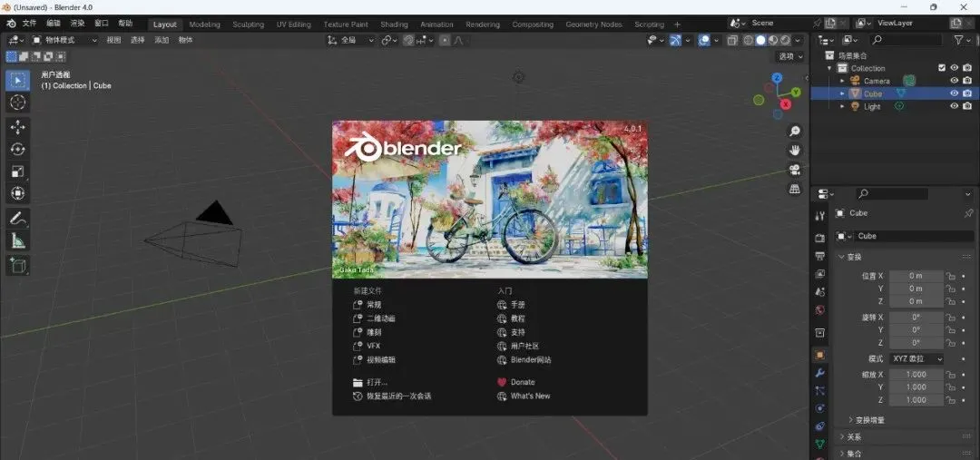This screenshot has width=980, height=460.
Task: Switch to Material Preview viewport shading
Action: pyautogui.click(x=773, y=40)
